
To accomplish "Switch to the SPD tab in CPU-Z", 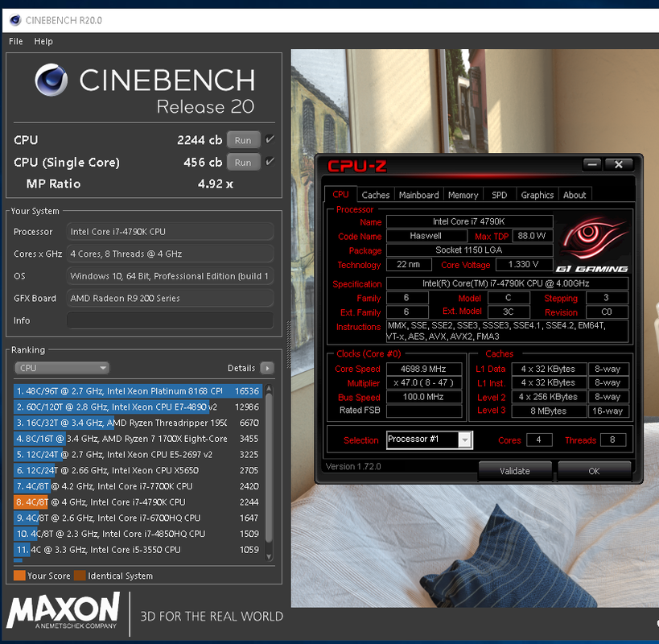I will [x=500, y=195].
